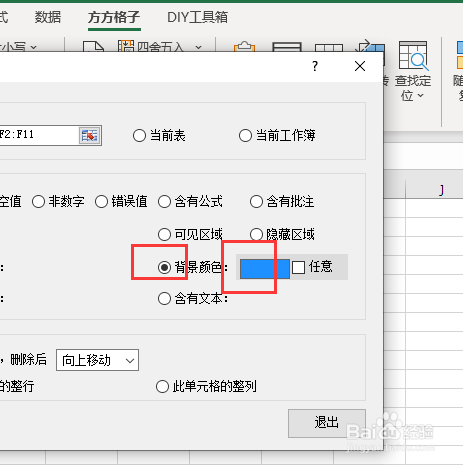
Task: Click the 四舍五入 icon in ribbon
Action: (126, 46)
